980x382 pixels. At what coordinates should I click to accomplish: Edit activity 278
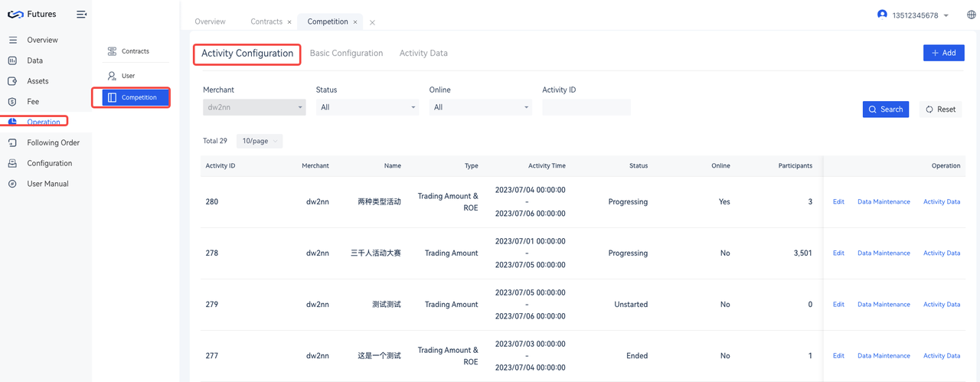click(x=838, y=253)
